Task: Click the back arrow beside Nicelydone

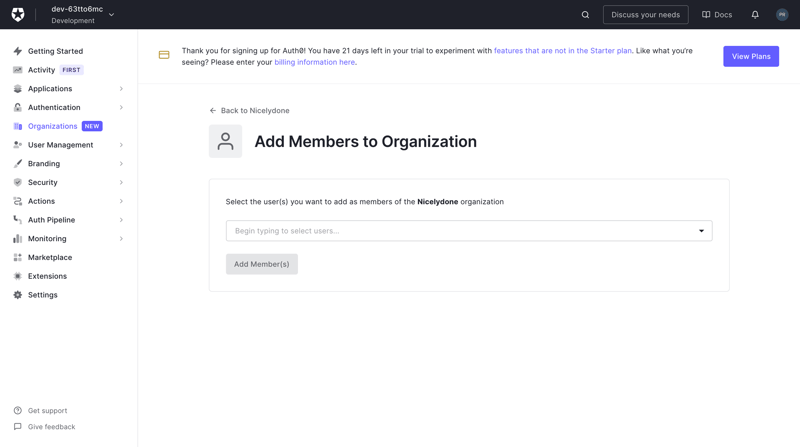Action: tap(213, 110)
